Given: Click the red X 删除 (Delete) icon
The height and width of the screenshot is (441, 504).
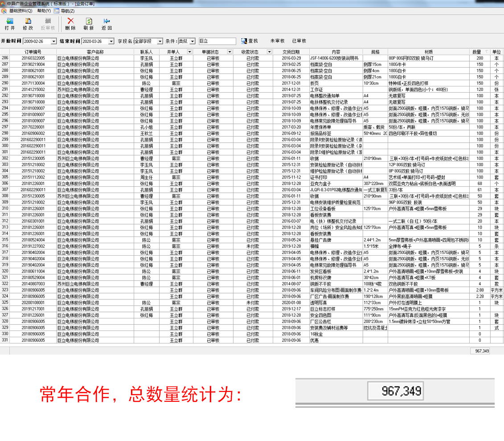Looking at the screenshot, I should click(70, 21).
